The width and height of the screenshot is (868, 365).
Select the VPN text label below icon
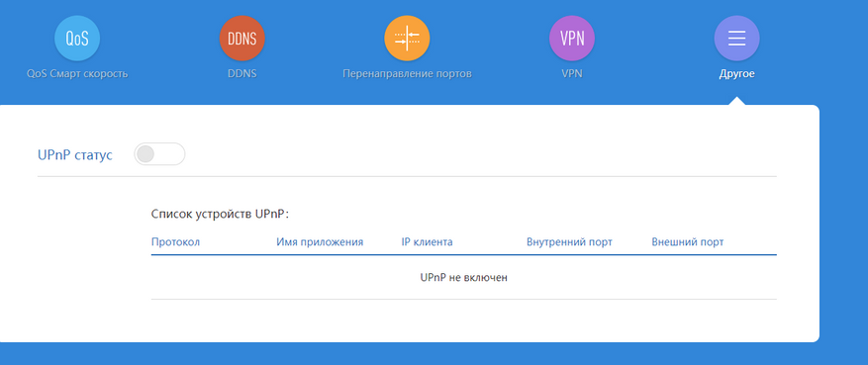click(572, 73)
